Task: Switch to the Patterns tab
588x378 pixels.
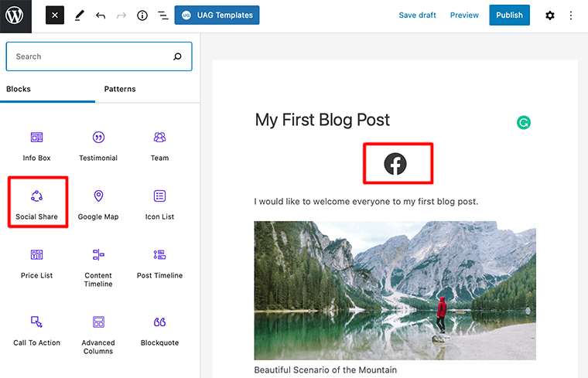Action: click(x=120, y=89)
